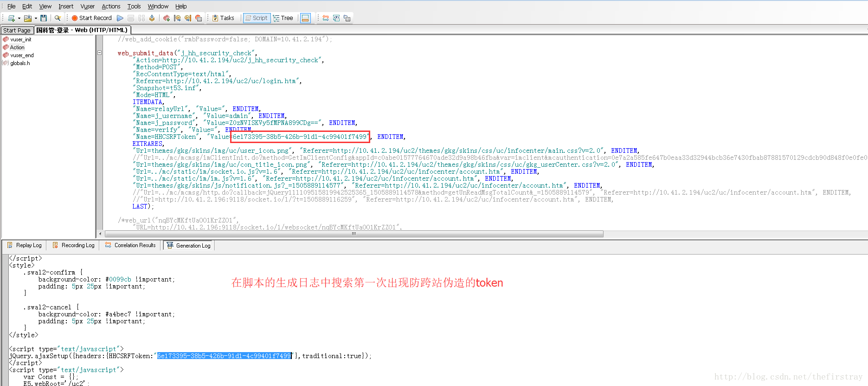
Task: Open the File menu
Action: point(12,6)
